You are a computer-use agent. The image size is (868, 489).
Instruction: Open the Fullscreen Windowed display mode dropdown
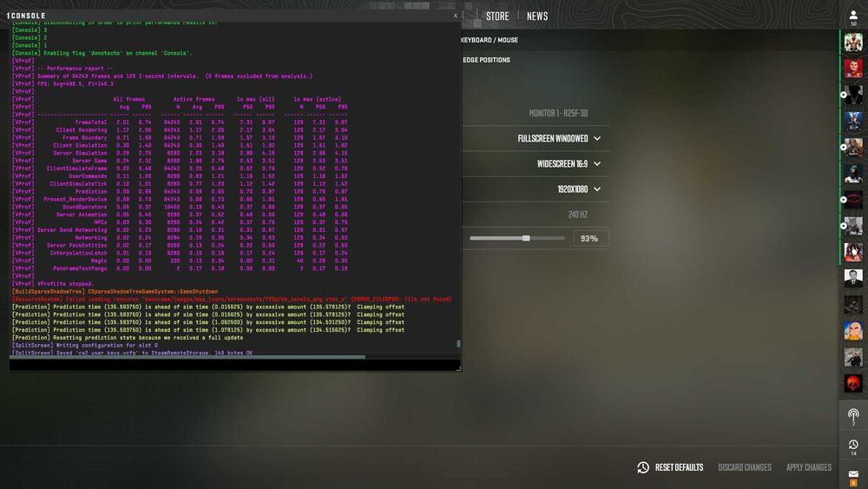[558, 138]
